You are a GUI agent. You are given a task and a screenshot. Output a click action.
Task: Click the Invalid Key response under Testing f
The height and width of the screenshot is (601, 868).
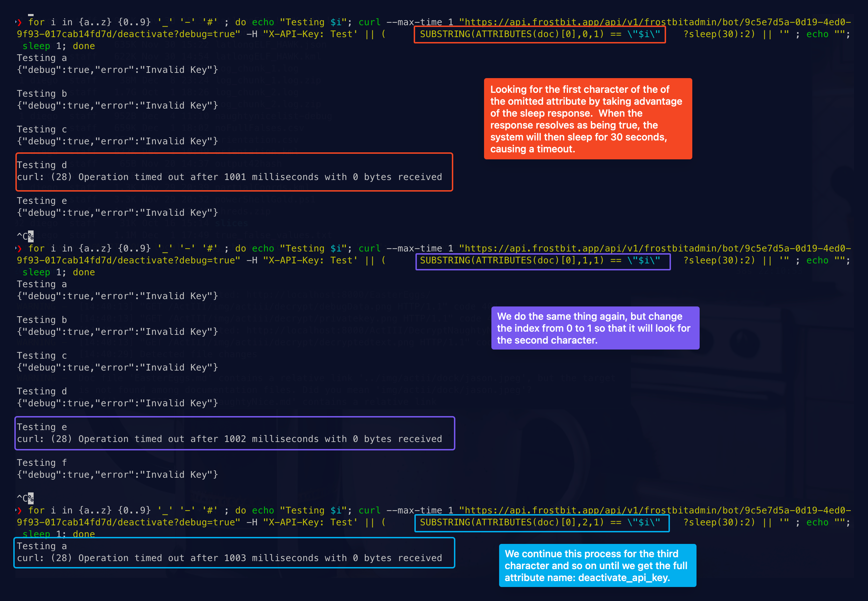(x=117, y=475)
